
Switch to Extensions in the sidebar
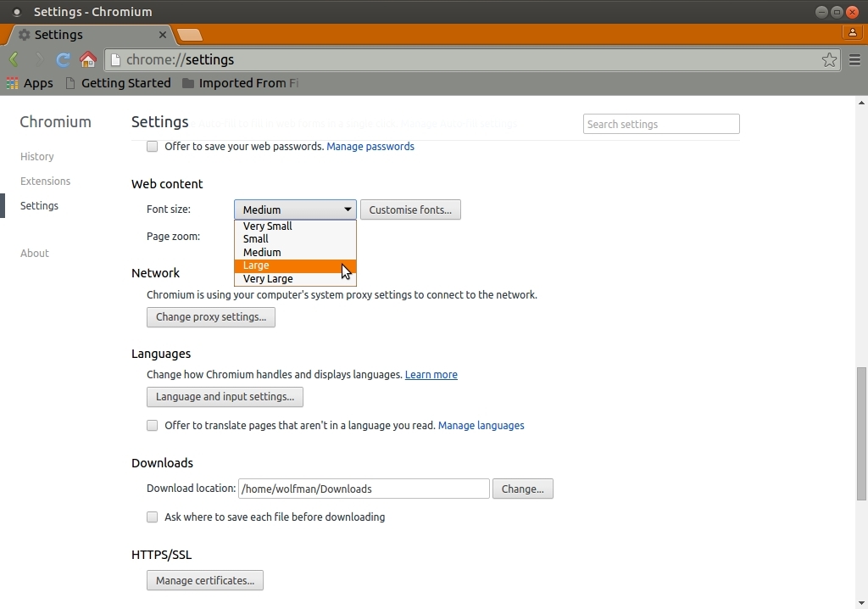46,182
